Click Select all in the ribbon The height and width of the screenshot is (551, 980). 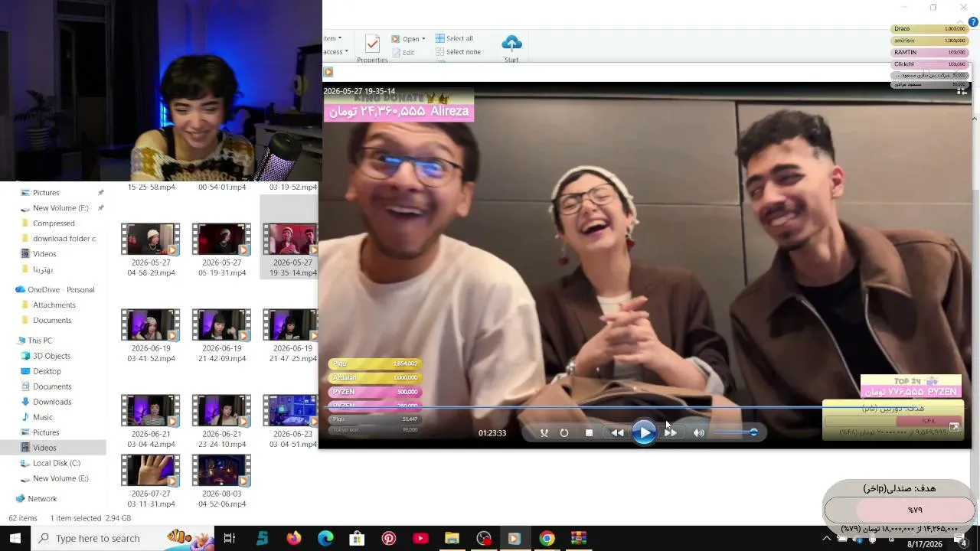(x=454, y=38)
